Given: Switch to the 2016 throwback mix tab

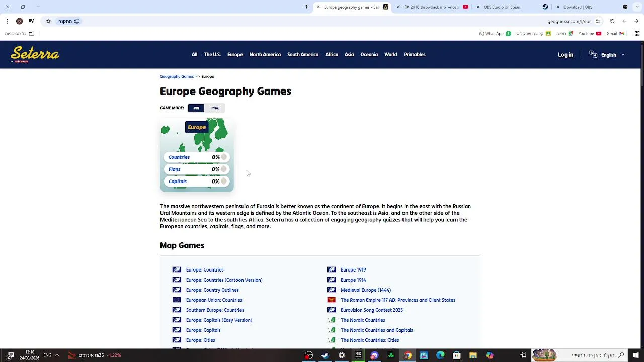Looking at the screenshot, I should coord(433,7).
